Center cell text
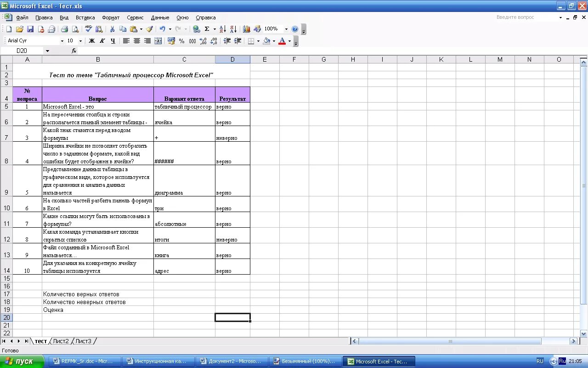The height and width of the screenshot is (368, 588). [137, 41]
